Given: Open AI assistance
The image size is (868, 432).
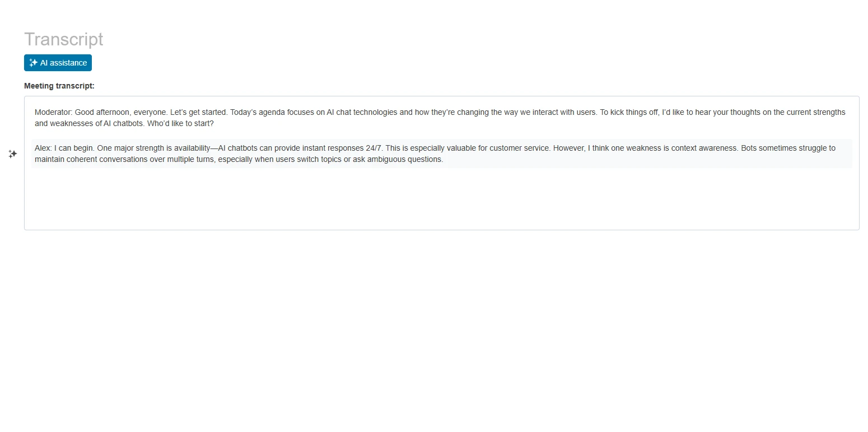Looking at the screenshot, I should [x=58, y=63].
